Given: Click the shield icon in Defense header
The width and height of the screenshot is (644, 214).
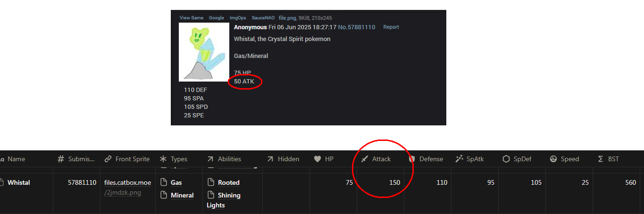Looking at the screenshot, I should tap(411, 159).
